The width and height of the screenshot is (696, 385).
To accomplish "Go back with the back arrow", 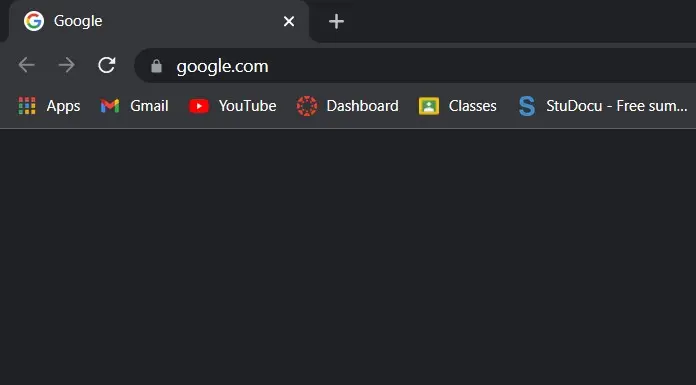I will (27, 65).
